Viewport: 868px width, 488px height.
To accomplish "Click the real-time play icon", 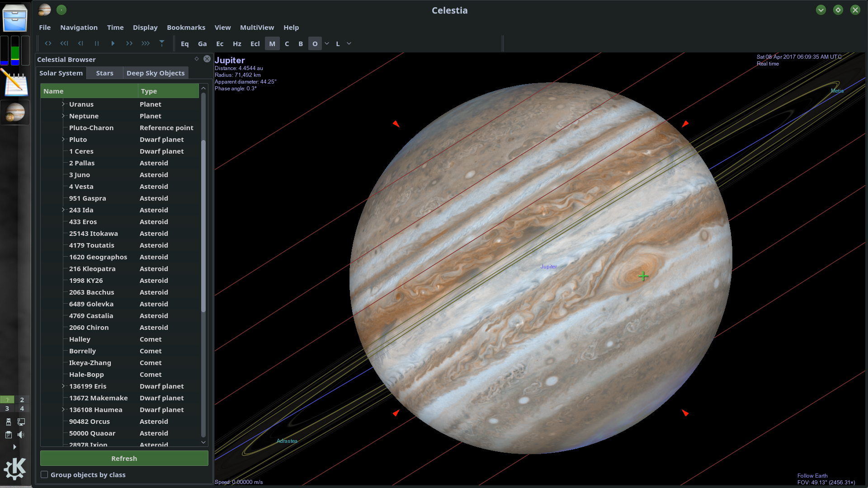I will 113,43.
